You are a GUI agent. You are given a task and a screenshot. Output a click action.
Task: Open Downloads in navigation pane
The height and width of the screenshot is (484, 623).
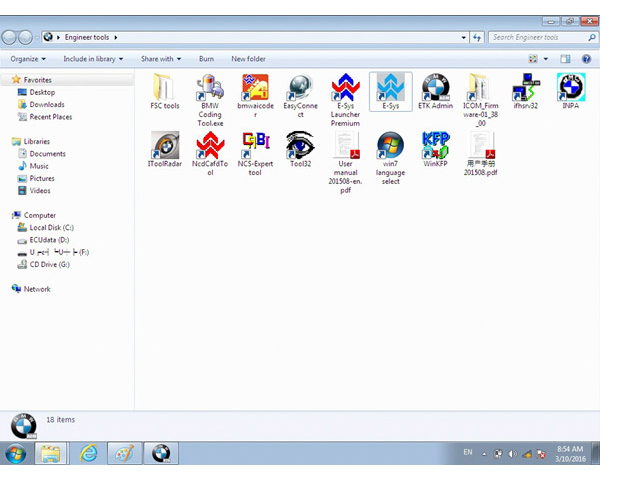tap(46, 105)
